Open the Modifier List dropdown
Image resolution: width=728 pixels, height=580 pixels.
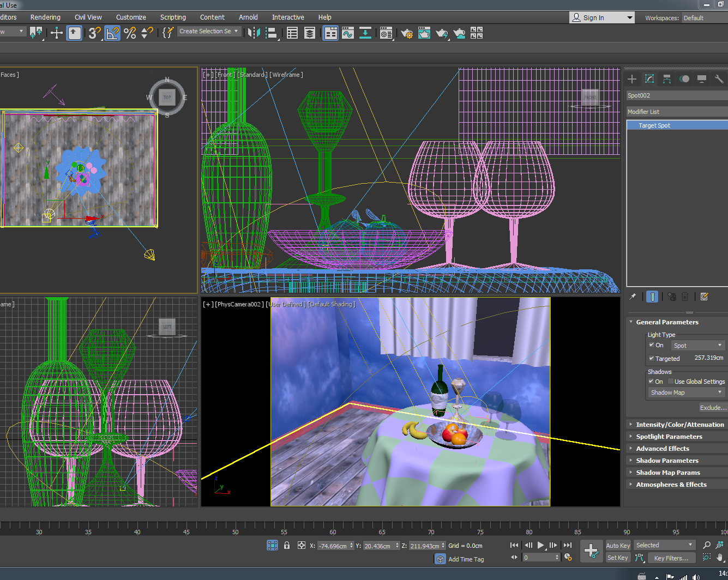click(x=676, y=112)
